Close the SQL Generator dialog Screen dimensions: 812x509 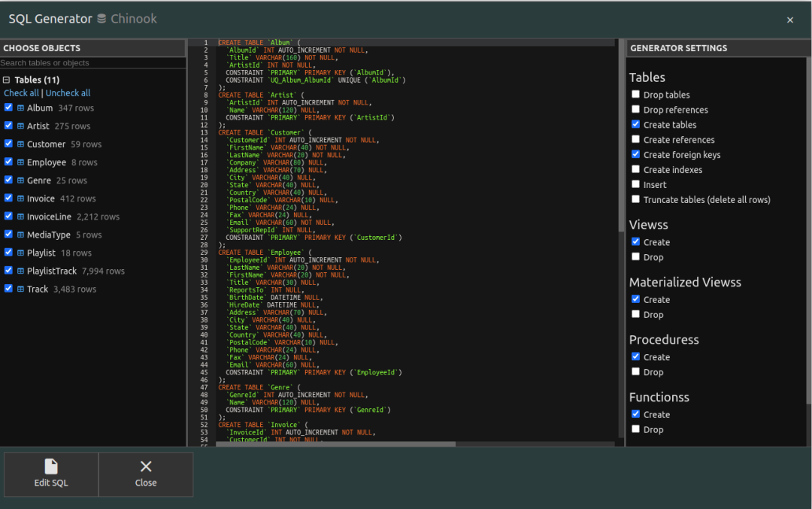coord(789,20)
